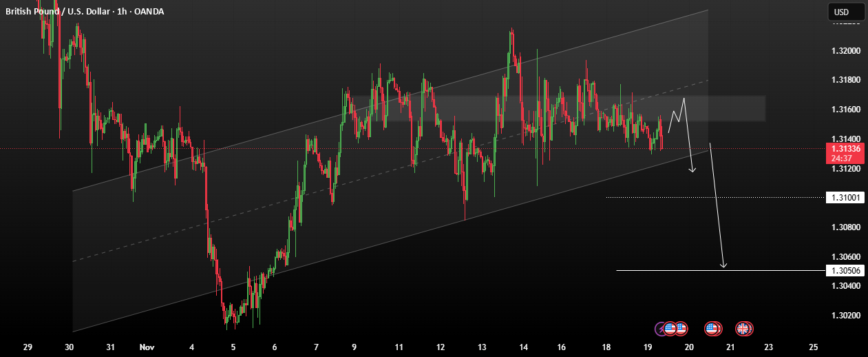
Task: Open the UK flag economic event icon
Action: (x=743, y=329)
